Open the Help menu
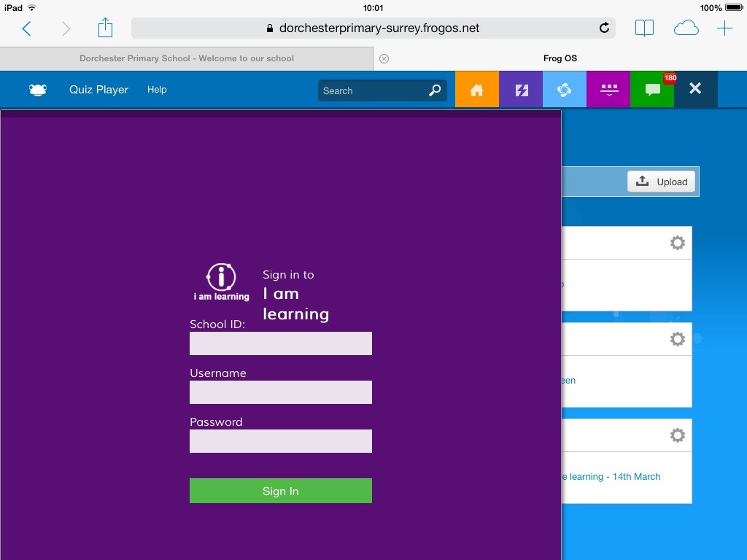The image size is (747, 560). (157, 90)
